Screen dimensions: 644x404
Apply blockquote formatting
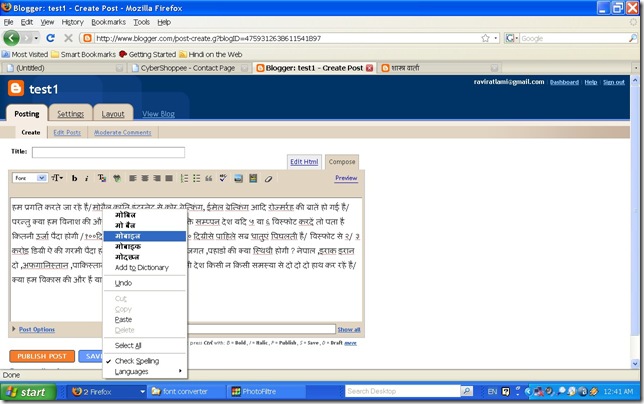pyautogui.click(x=209, y=178)
